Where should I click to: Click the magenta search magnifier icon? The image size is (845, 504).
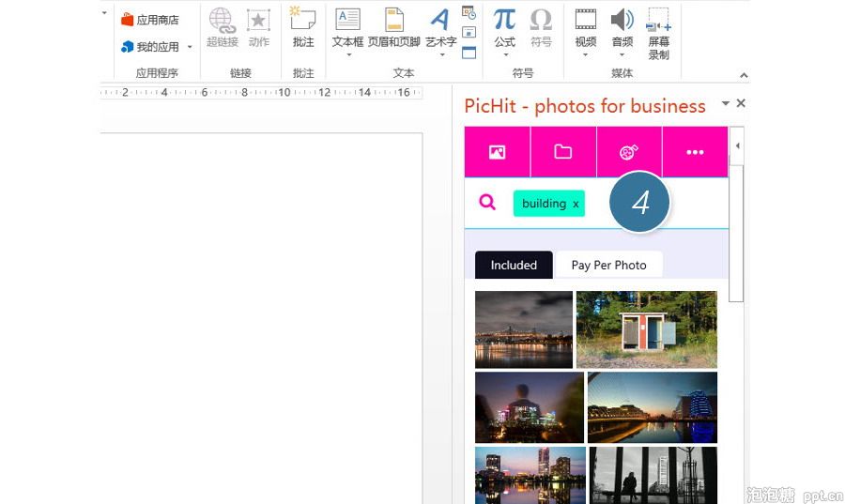pyautogui.click(x=487, y=202)
